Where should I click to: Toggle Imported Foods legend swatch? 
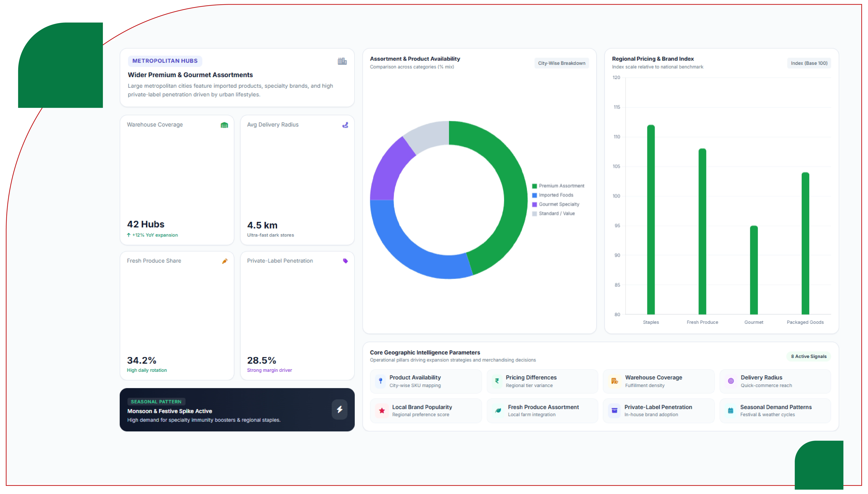[x=534, y=195]
